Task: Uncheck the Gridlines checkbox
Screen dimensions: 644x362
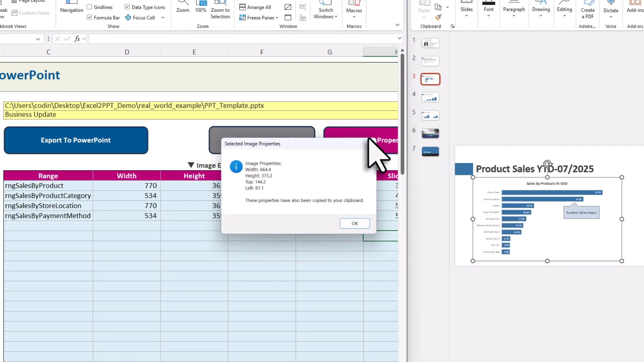Action: click(x=89, y=6)
